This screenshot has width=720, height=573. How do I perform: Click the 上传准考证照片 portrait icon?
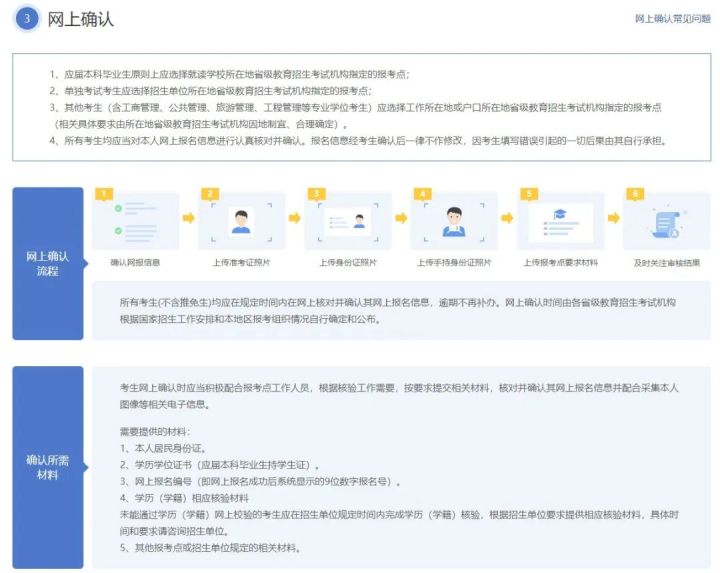point(241,221)
